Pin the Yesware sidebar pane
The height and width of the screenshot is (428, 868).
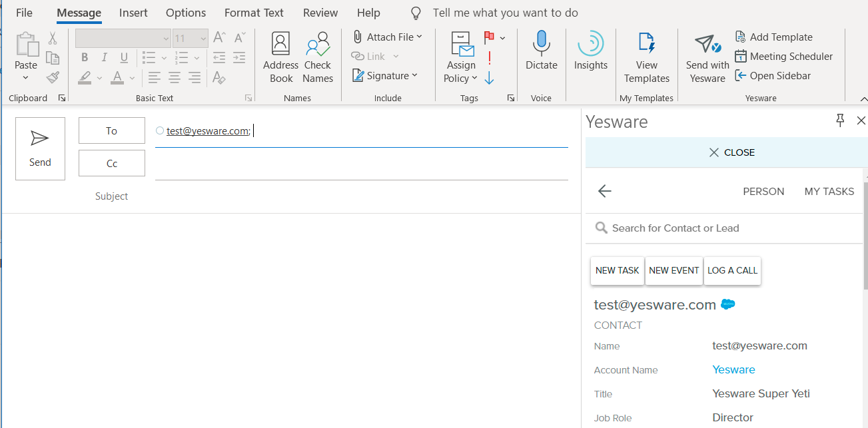[x=840, y=120]
